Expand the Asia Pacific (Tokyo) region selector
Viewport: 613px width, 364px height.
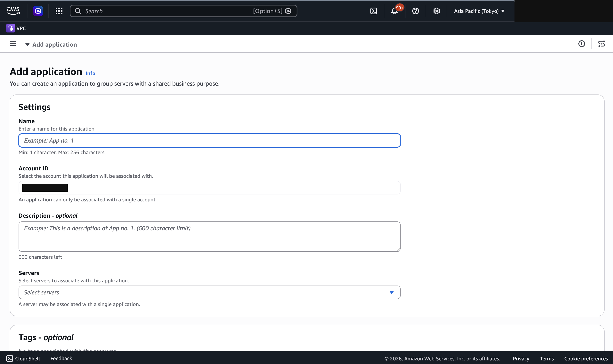pos(479,11)
